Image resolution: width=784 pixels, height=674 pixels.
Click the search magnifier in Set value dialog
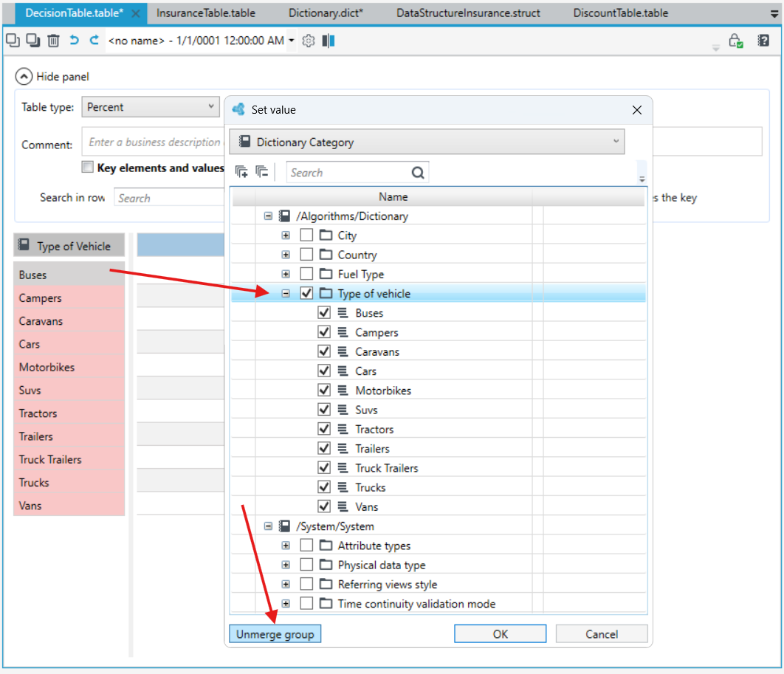pyautogui.click(x=418, y=173)
